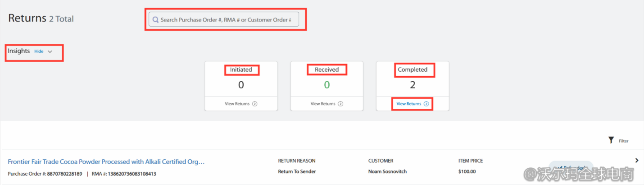Focus the Purchase Order search field
Screen dimensions: 644x185
pyautogui.click(x=224, y=19)
